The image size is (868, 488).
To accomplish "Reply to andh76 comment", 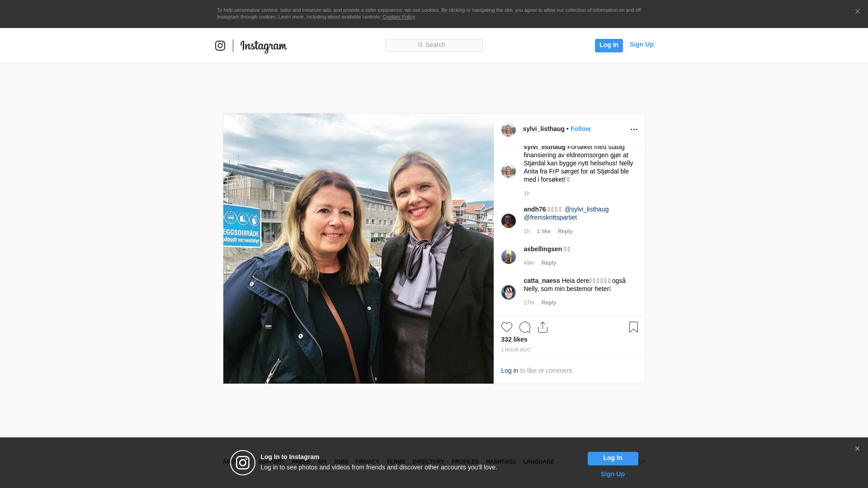I will (565, 231).
